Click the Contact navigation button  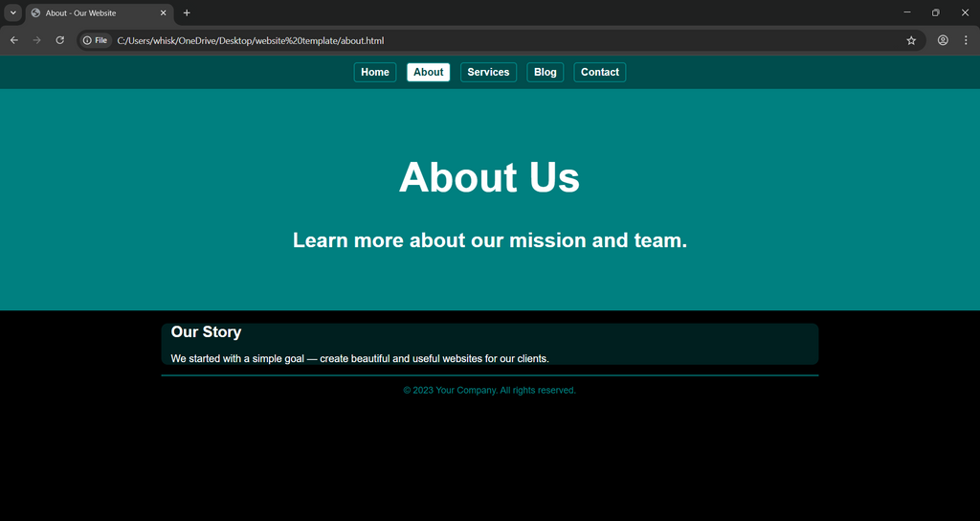click(x=599, y=73)
